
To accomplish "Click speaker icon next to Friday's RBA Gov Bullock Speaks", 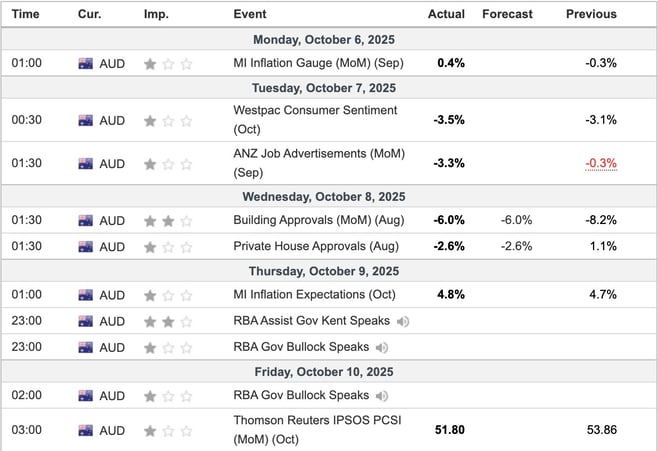I will coord(380,395).
